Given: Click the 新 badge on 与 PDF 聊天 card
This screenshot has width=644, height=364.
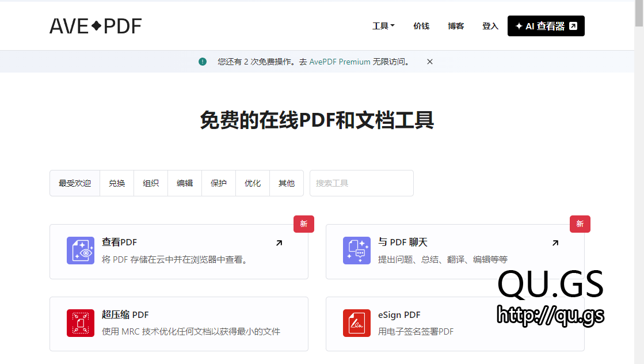Looking at the screenshot, I should pyautogui.click(x=580, y=224).
